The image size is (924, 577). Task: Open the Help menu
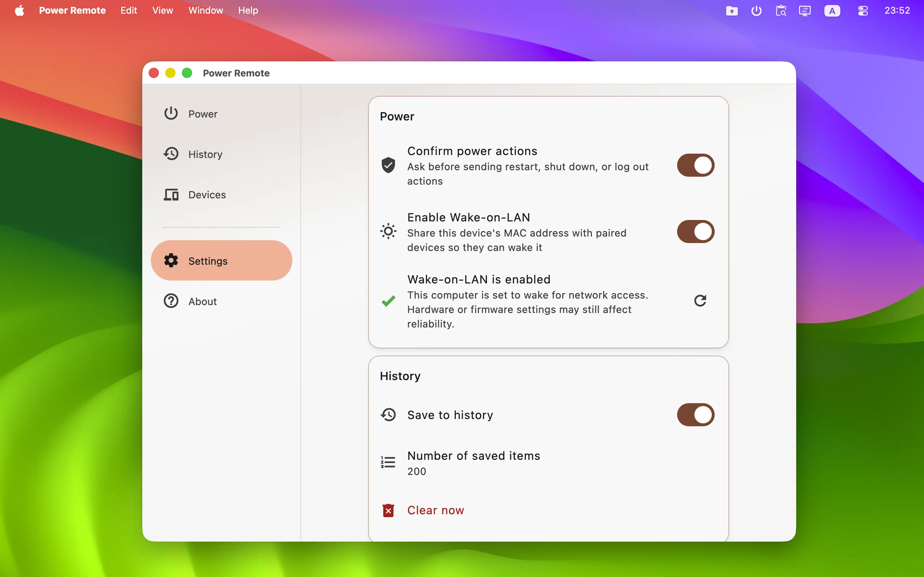(248, 10)
